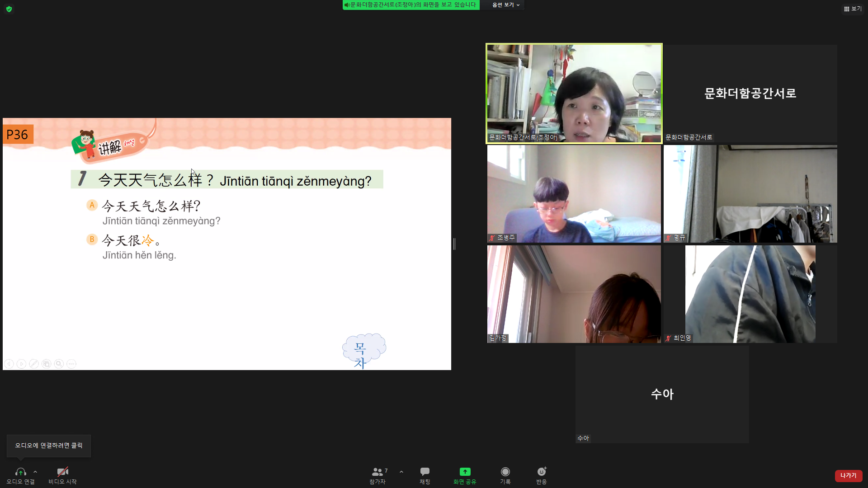Expand the audio options caret
868x488 pixels.
[35, 472]
